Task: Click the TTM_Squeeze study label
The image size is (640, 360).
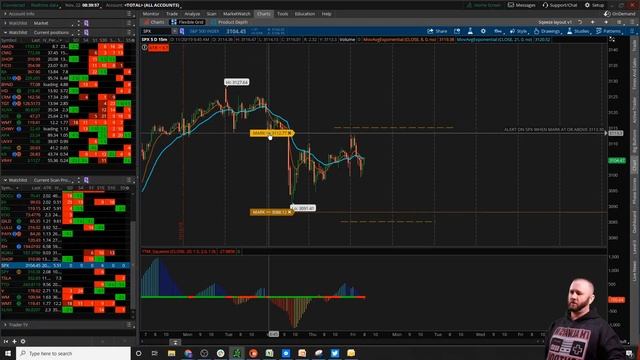Action: (x=188, y=251)
